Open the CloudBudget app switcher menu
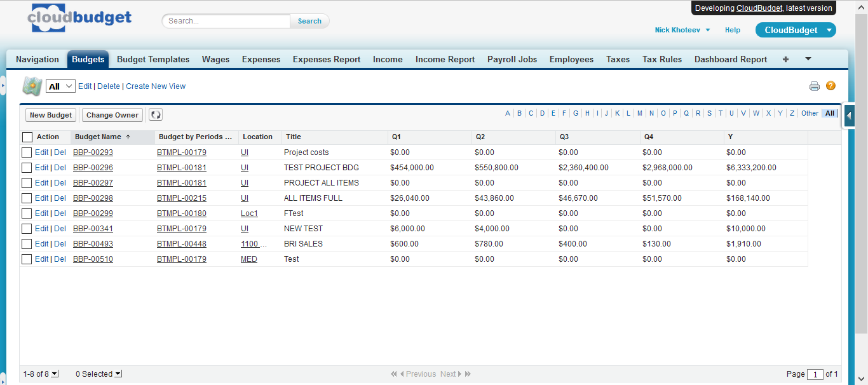Image resolution: width=868 pixels, height=385 pixels. click(x=796, y=30)
